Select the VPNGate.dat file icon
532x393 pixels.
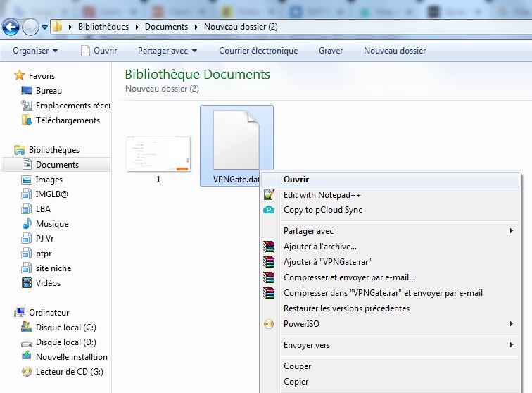[x=236, y=140]
